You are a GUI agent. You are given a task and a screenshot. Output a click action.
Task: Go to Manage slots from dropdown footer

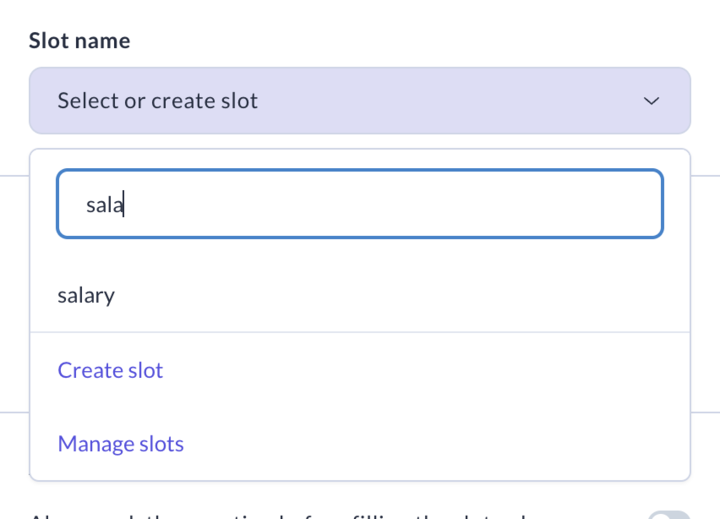point(120,443)
